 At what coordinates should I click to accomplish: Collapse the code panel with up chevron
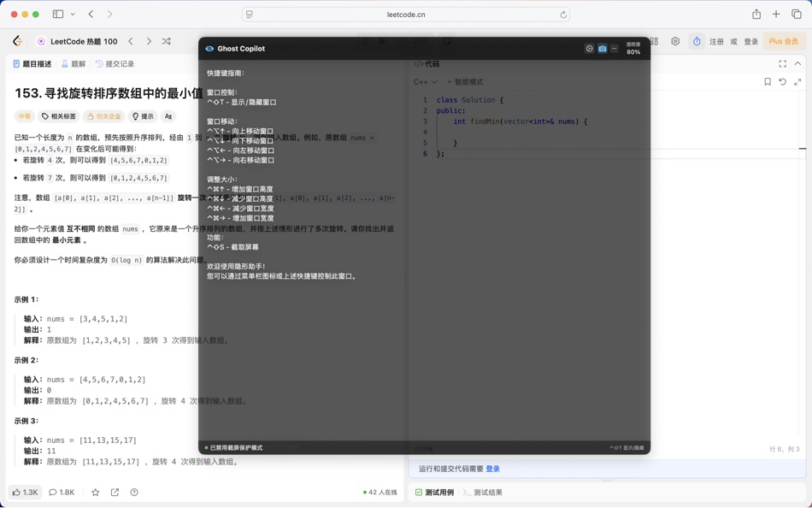pyautogui.click(x=797, y=64)
